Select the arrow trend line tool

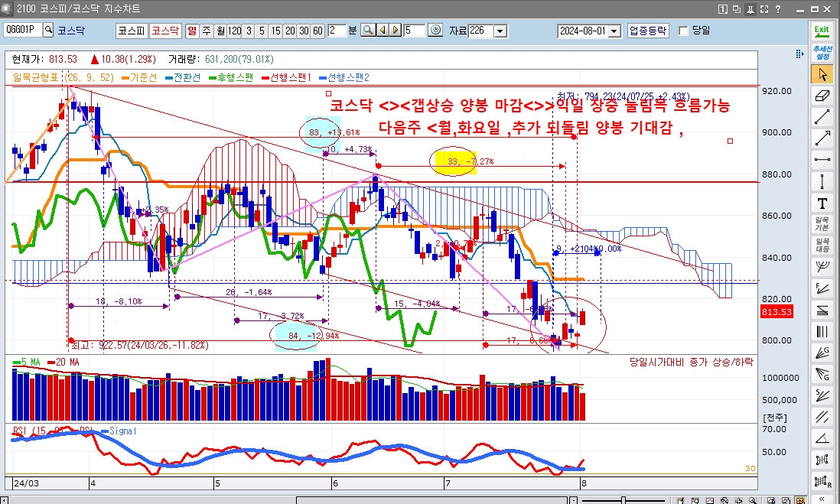822,138
